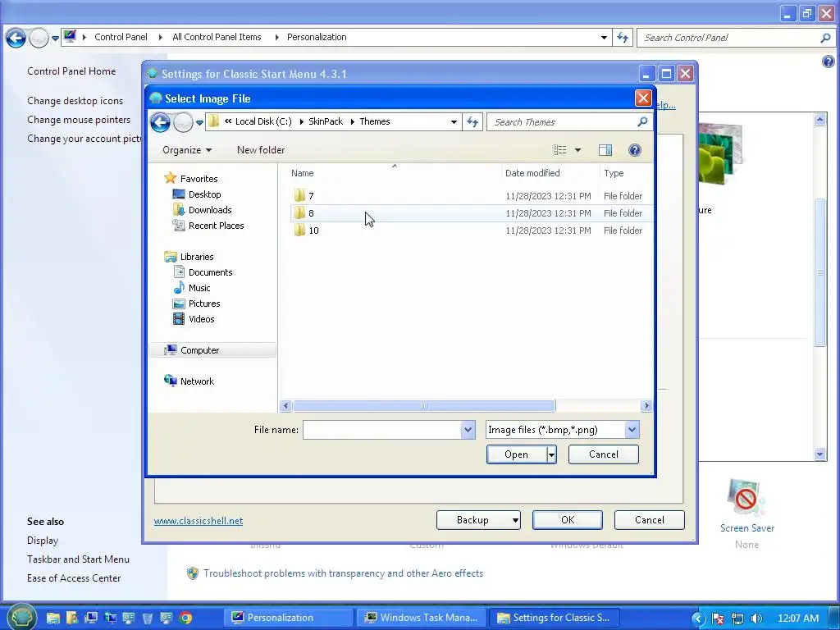Open Ease of Access Center link
The height and width of the screenshot is (630, 840).
click(74, 577)
